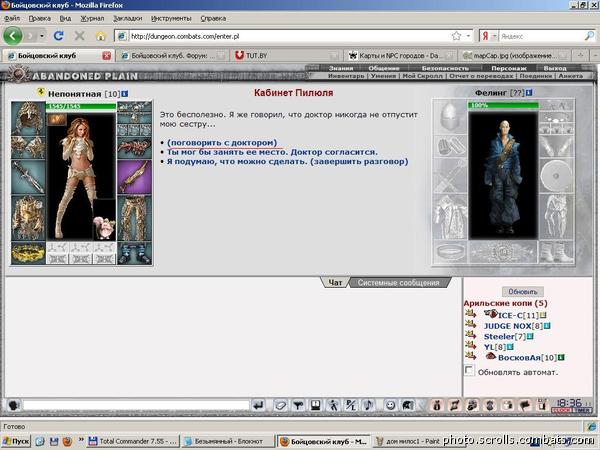
Task: Open the smiley emoticons icon
Action: pos(390,405)
